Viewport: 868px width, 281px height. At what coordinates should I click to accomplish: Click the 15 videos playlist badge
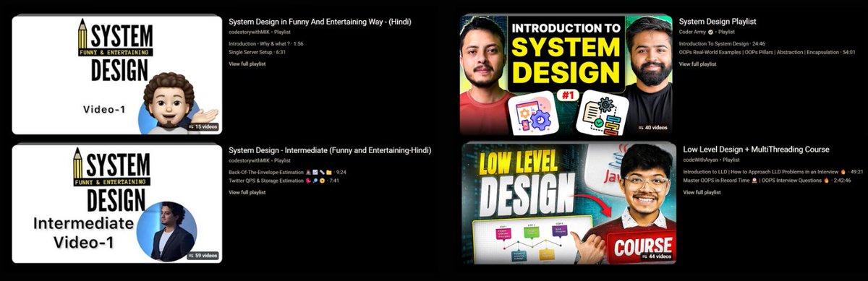[203, 126]
